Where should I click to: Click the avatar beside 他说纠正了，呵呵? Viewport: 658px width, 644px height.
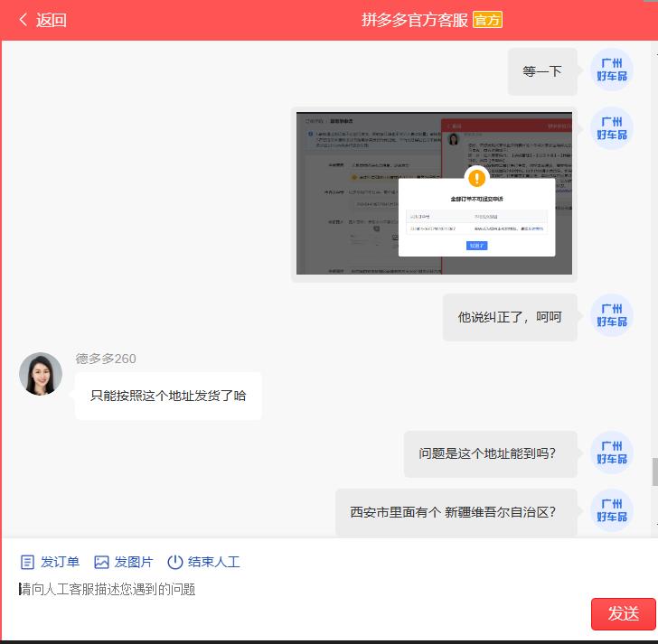click(611, 315)
